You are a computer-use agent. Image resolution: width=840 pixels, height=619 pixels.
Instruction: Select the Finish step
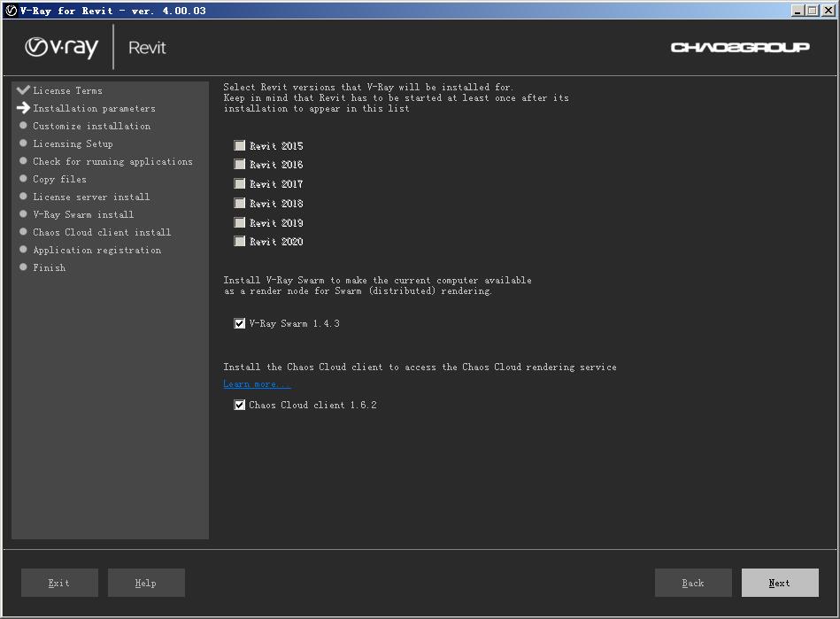[x=50, y=267]
